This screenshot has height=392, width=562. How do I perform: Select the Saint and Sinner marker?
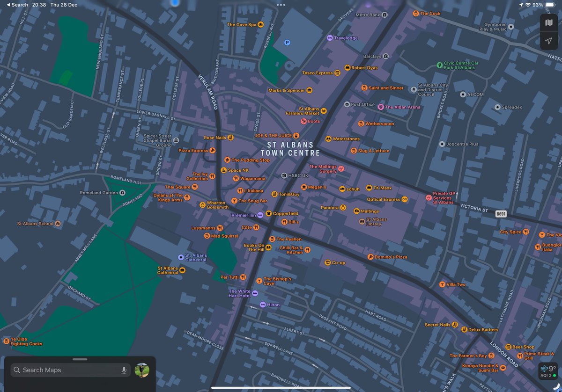click(x=364, y=88)
